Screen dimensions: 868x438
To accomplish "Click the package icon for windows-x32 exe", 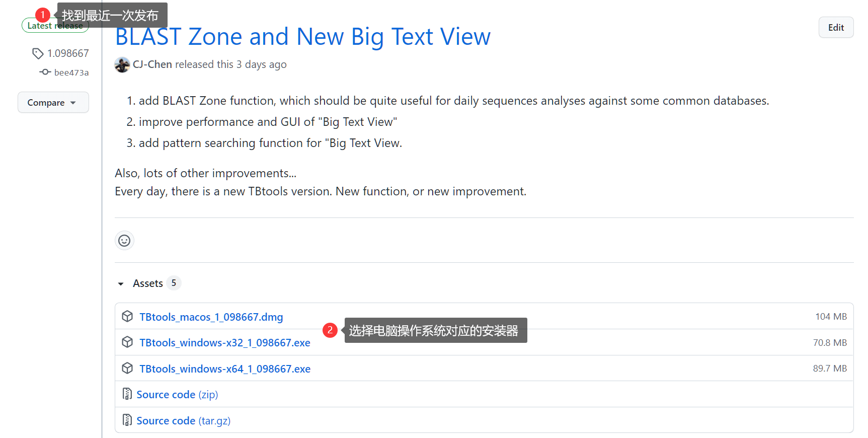I will coord(127,342).
